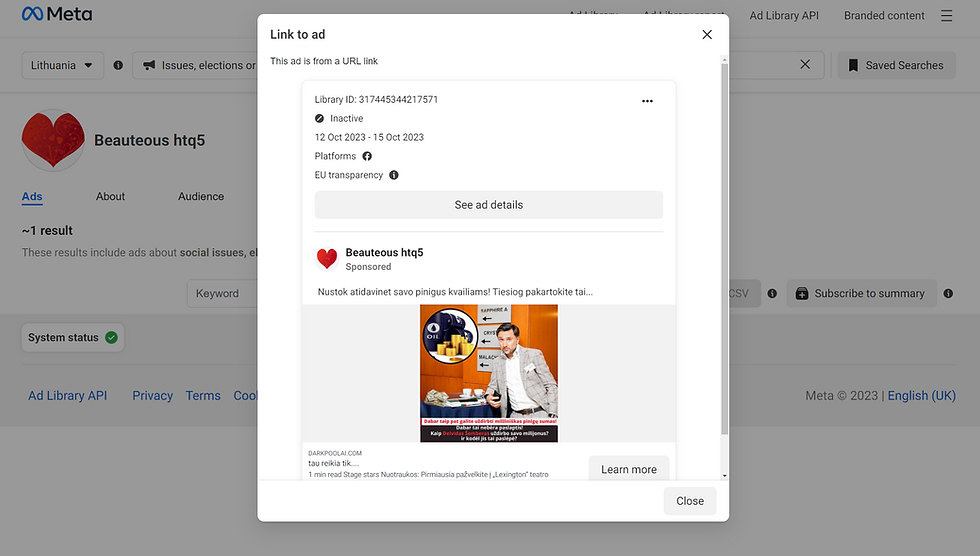The image size is (980, 556).
Task: Click the Meta logo
Action: [x=57, y=14]
